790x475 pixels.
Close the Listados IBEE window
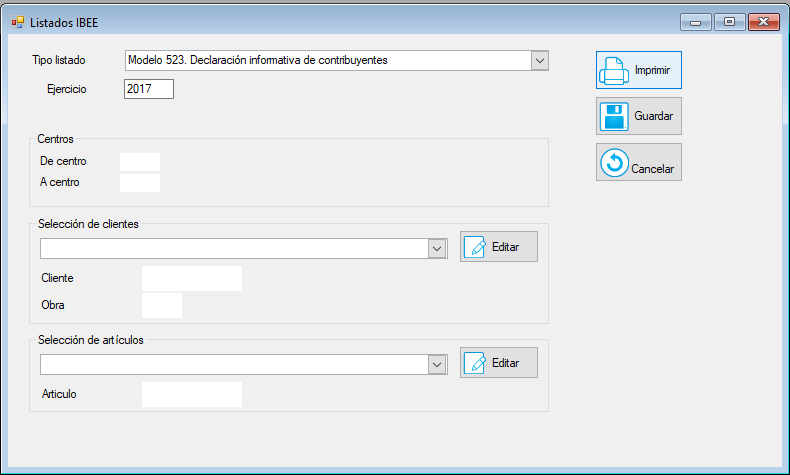click(x=764, y=22)
